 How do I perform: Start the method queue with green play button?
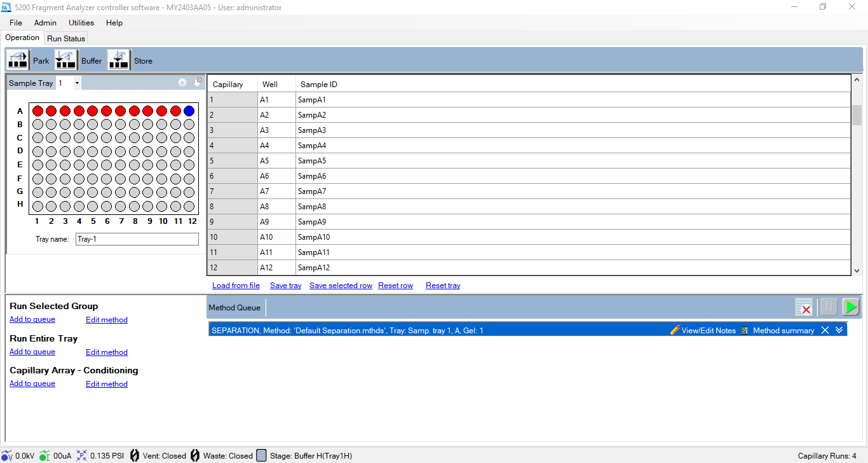pyautogui.click(x=850, y=308)
